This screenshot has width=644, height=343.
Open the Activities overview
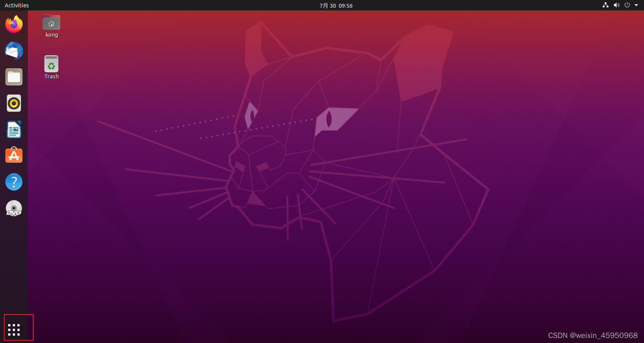tap(17, 5)
